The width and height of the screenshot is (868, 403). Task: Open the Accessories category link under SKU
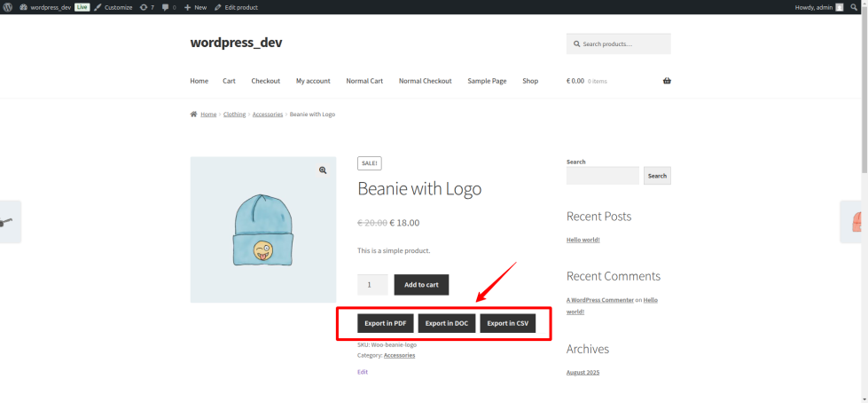399,355
